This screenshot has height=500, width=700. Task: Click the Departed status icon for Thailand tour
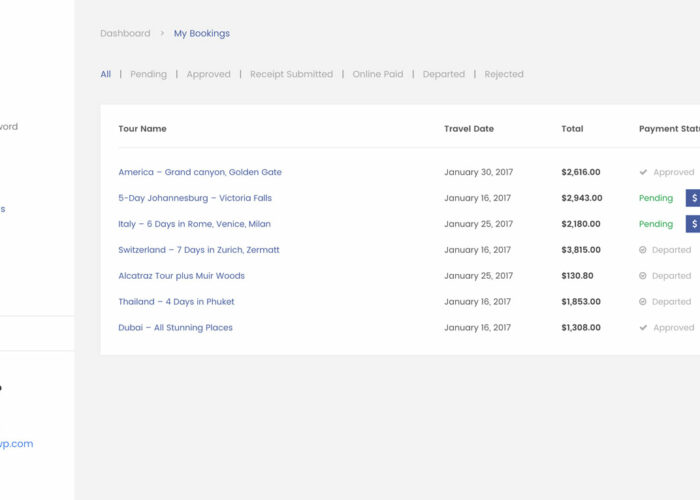[x=644, y=302]
